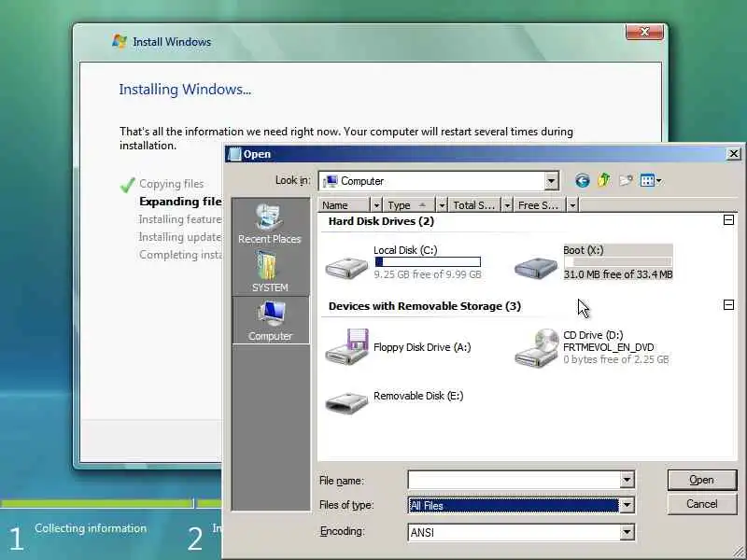This screenshot has width=747, height=560.
Task: Open the File name history dropdown arrow
Action: tap(627, 480)
